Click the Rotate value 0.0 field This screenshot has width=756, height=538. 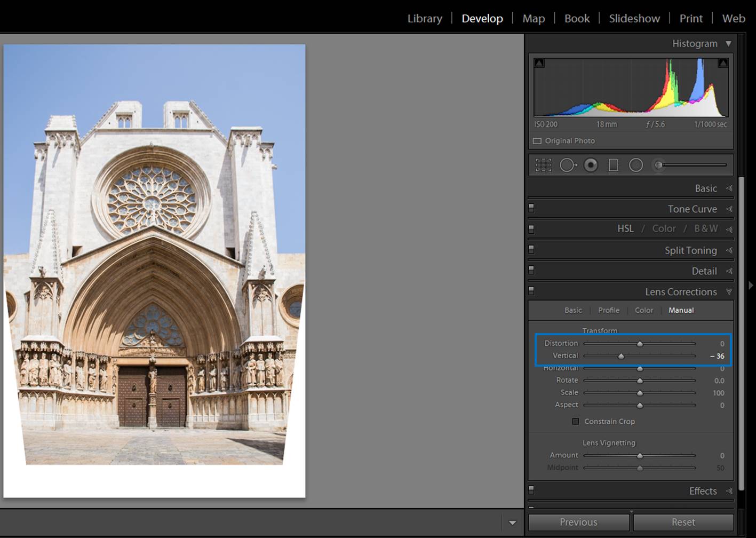pyautogui.click(x=719, y=381)
